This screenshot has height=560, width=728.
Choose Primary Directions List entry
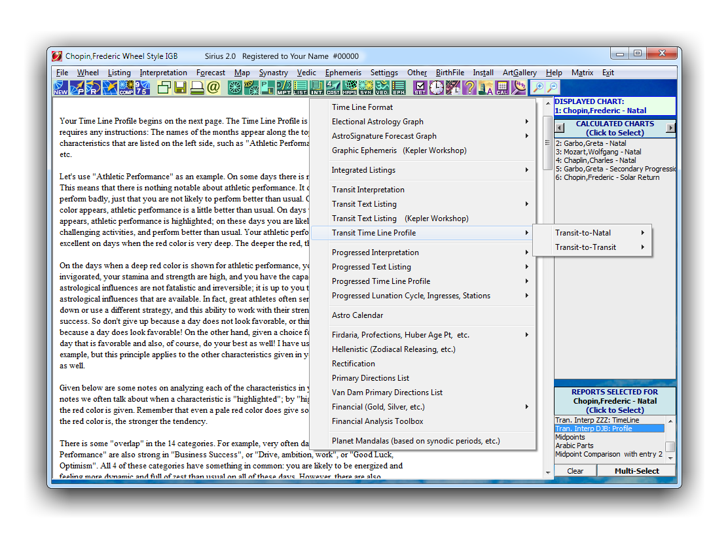422,378
